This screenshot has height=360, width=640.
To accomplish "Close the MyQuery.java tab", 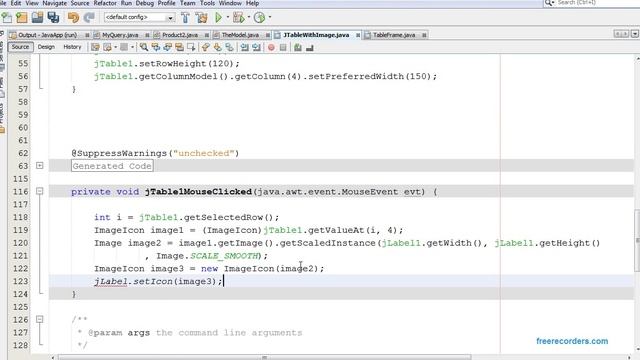I will (147, 36).
